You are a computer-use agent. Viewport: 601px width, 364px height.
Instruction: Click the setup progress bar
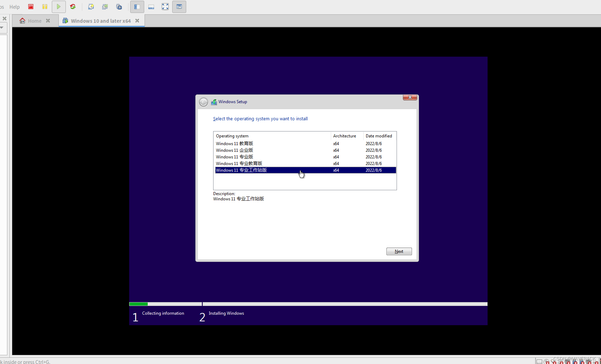[308, 304]
